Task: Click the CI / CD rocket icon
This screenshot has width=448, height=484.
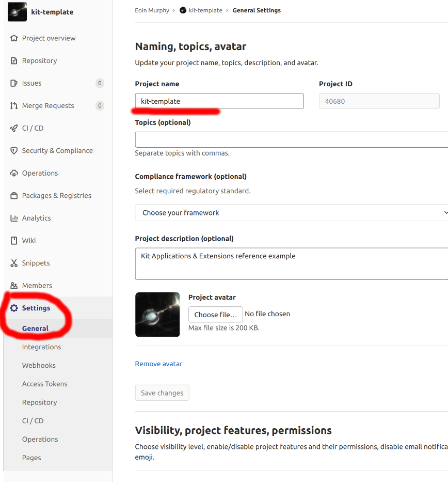Action: 14,128
